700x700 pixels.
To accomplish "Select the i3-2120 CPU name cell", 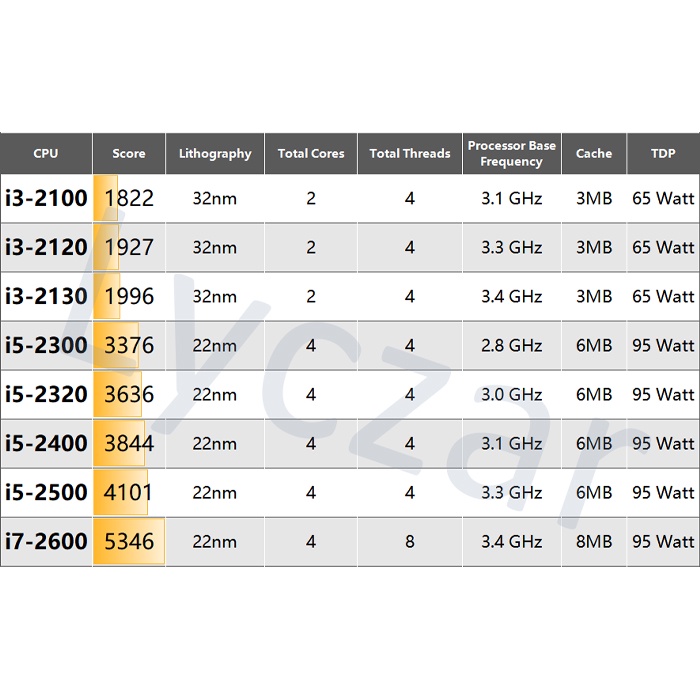I will pos(46,247).
